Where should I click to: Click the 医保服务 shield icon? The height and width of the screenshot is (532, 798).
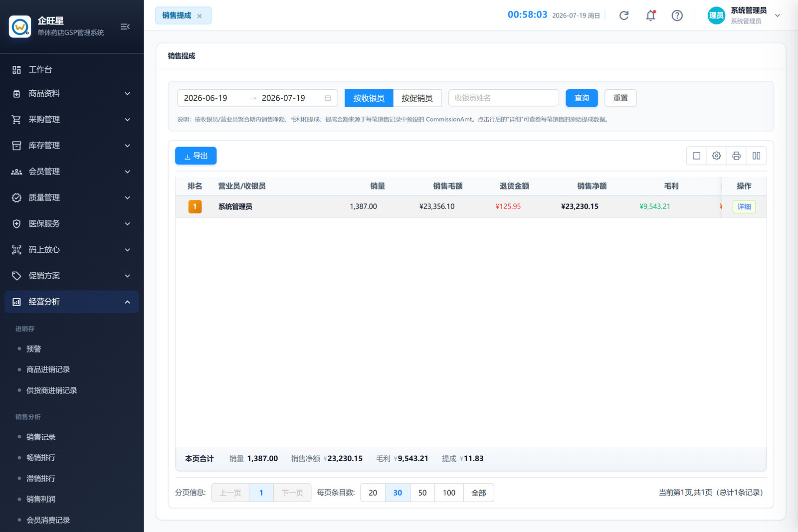click(16, 224)
